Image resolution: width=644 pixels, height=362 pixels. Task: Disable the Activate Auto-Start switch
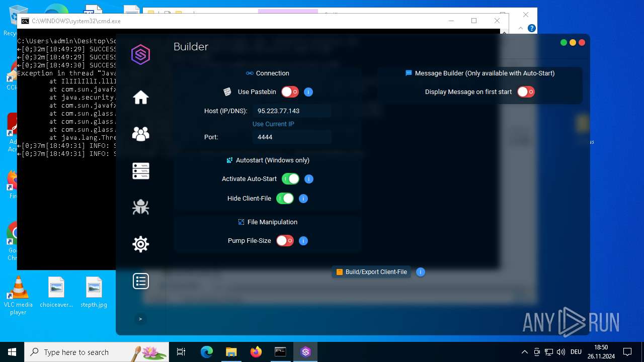[x=290, y=178]
